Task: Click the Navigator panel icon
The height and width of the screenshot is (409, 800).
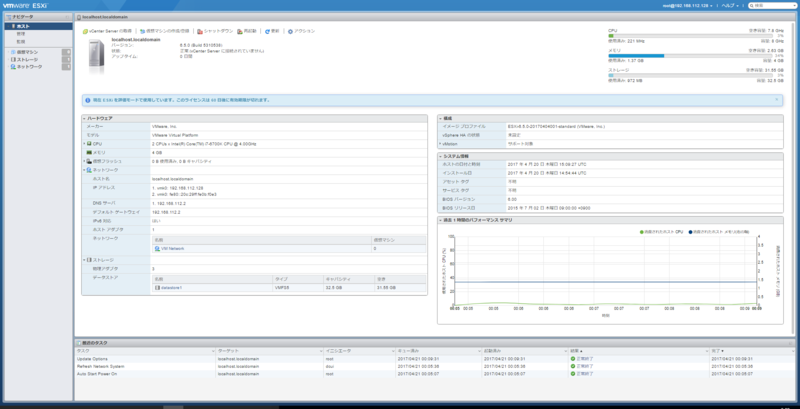Action: pyautogui.click(x=9, y=17)
